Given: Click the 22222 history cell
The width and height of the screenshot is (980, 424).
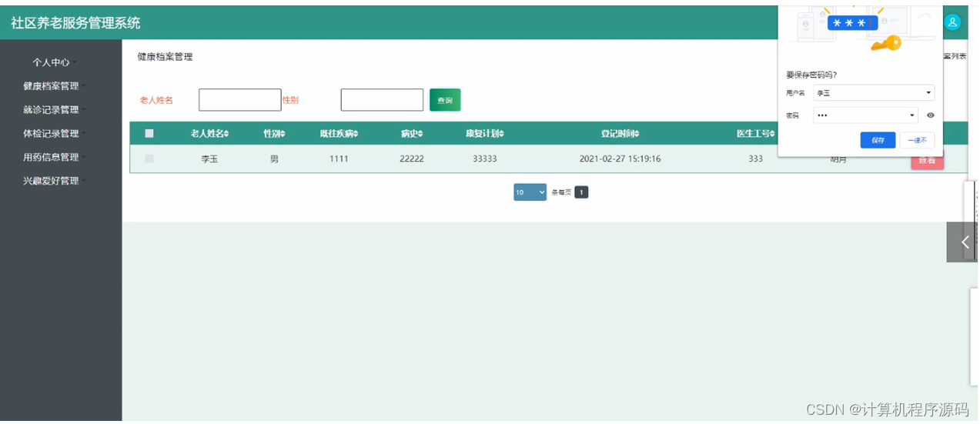Looking at the screenshot, I should coord(412,159).
